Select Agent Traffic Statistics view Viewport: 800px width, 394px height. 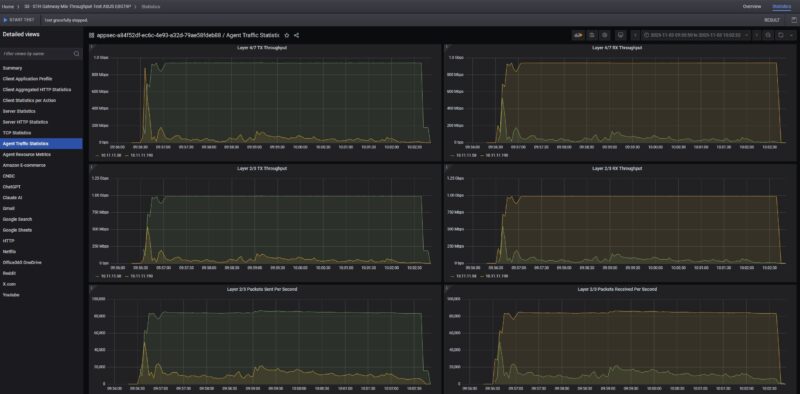pos(41,143)
